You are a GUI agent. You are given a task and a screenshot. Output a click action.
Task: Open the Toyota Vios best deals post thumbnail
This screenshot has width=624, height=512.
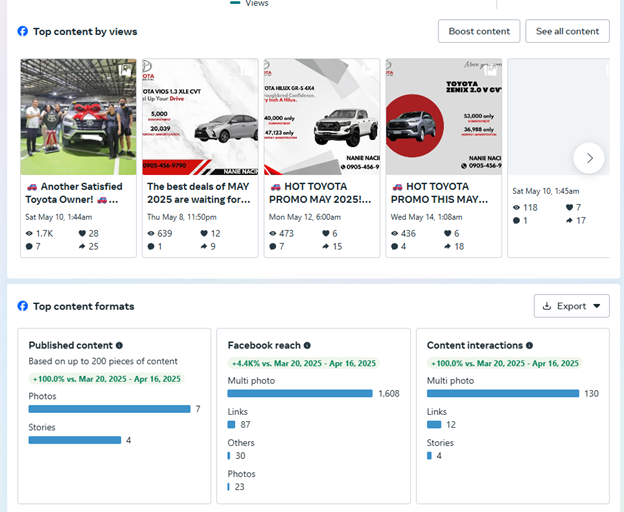200,117
